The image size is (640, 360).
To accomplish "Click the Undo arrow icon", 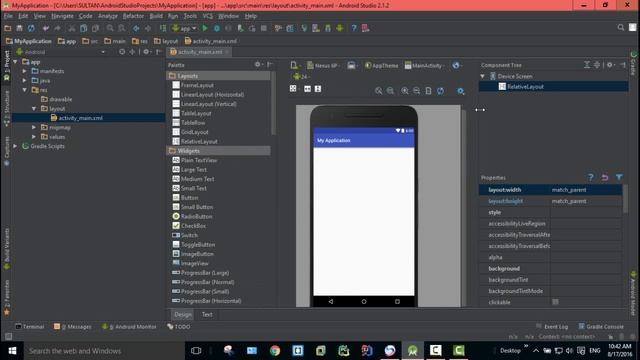I will pos(46,28).
